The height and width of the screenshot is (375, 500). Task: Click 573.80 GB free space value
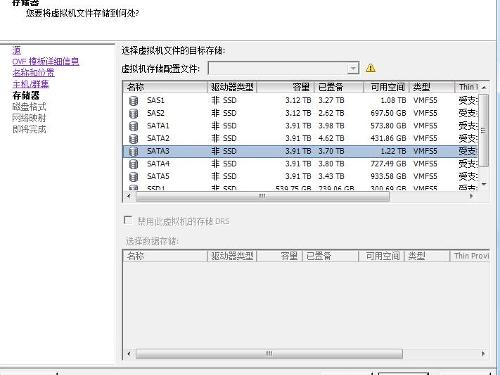point(388,126)
